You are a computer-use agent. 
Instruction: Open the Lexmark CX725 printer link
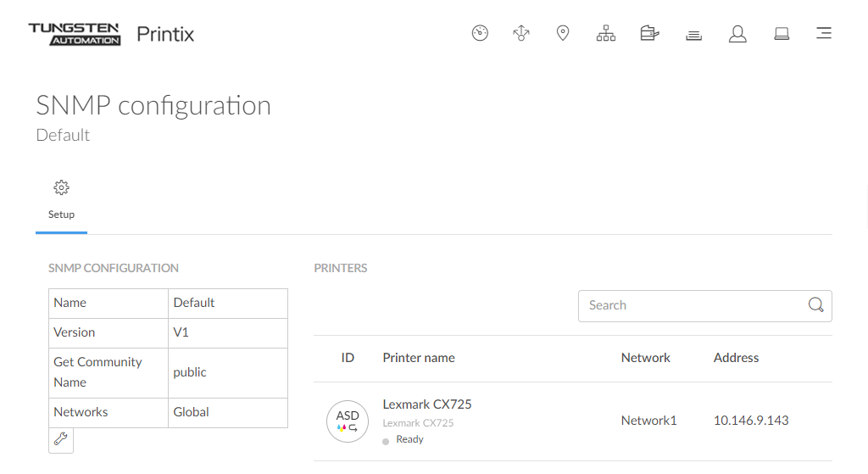pyautogui.click(x=427, y=404)
